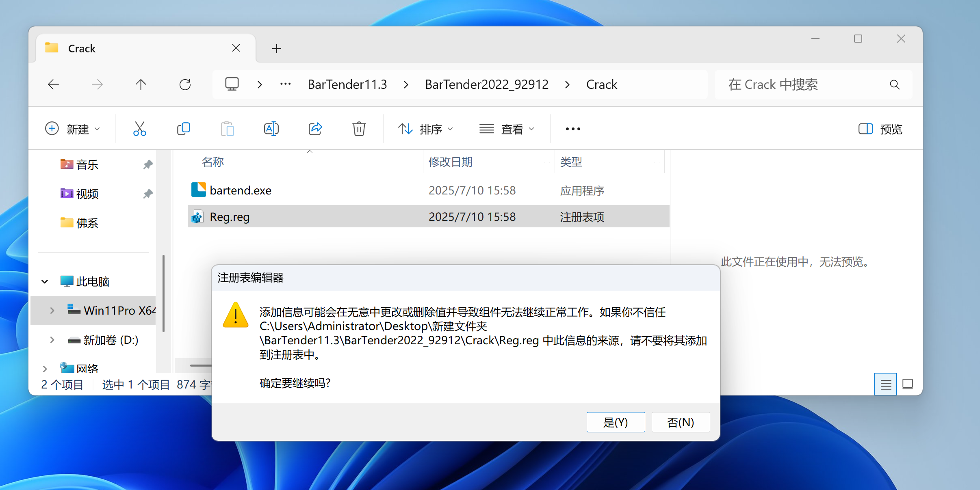
Task: Switch to details list view icon
Action: [886, 384]
